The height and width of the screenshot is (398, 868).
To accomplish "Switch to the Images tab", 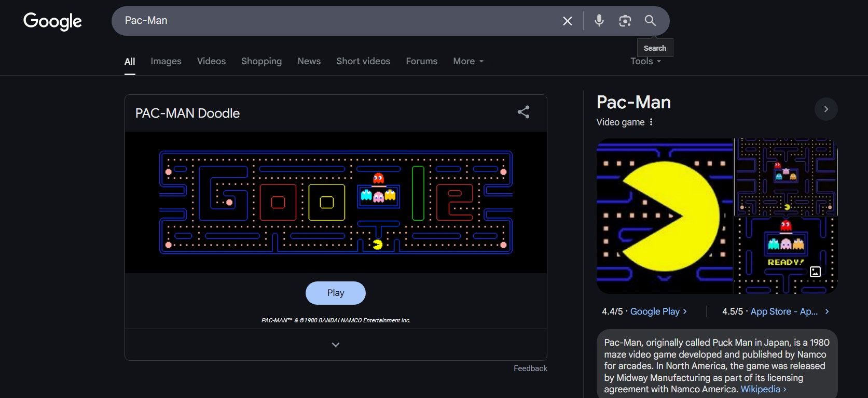I will [x=166, y=61].
